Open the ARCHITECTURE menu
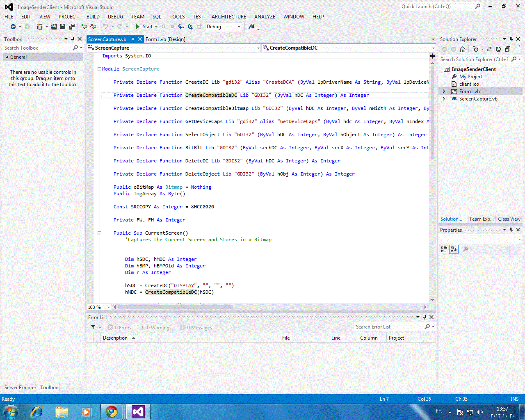Screen dimensions: 525x420 [228, 17]
